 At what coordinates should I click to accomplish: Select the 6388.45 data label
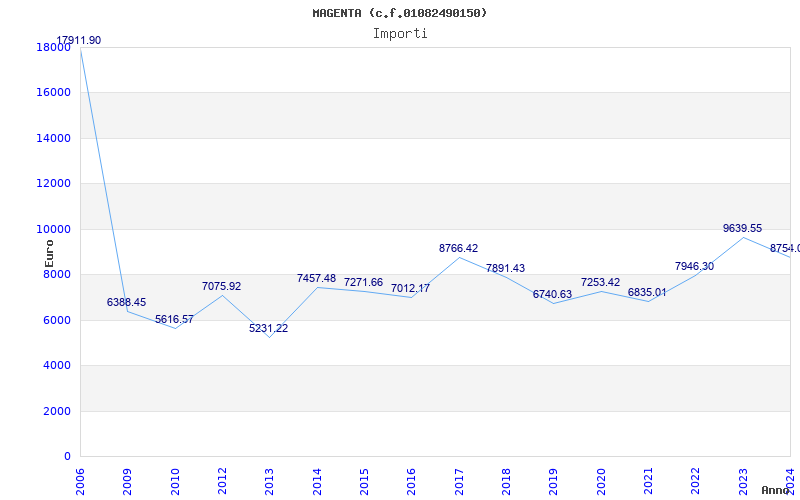(x=126, y=302)
